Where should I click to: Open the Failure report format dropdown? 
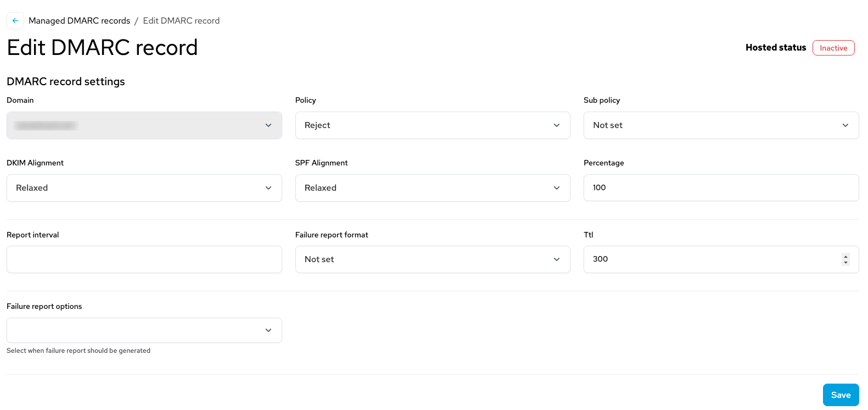433,259
